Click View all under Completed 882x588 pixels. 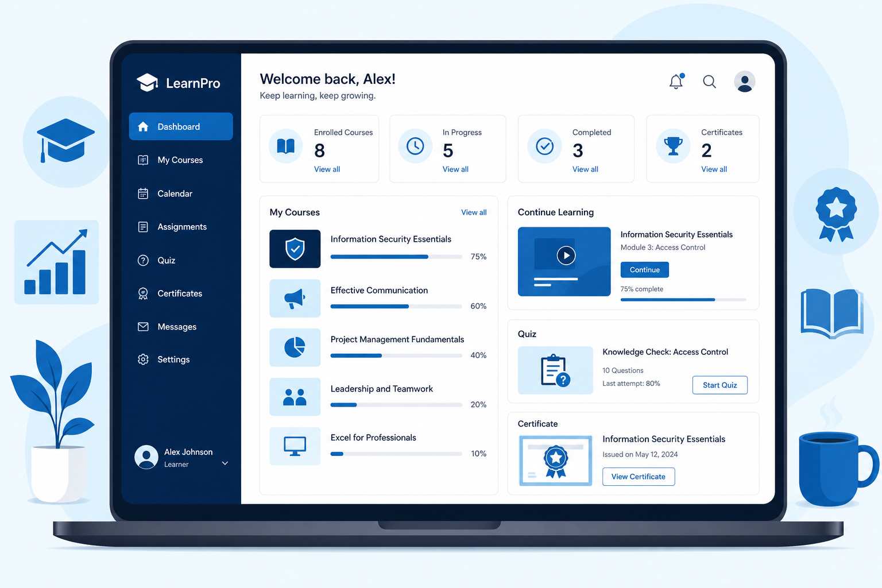[586, 169]
